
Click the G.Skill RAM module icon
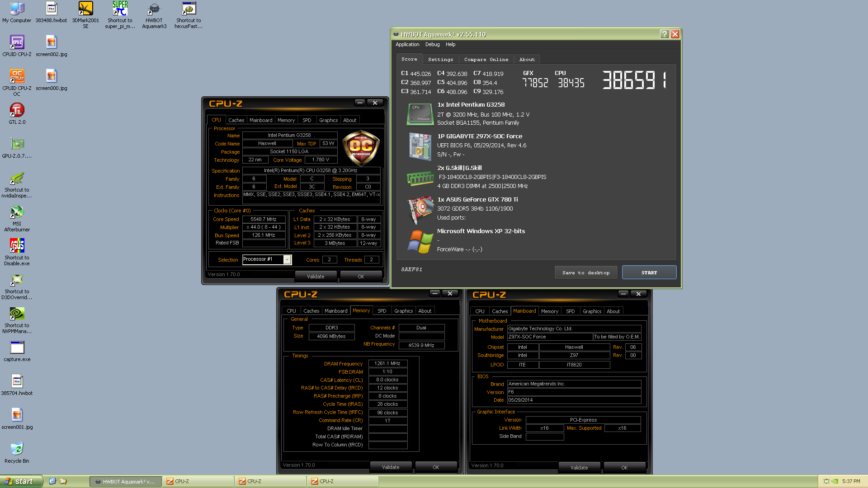coord(420,178)
